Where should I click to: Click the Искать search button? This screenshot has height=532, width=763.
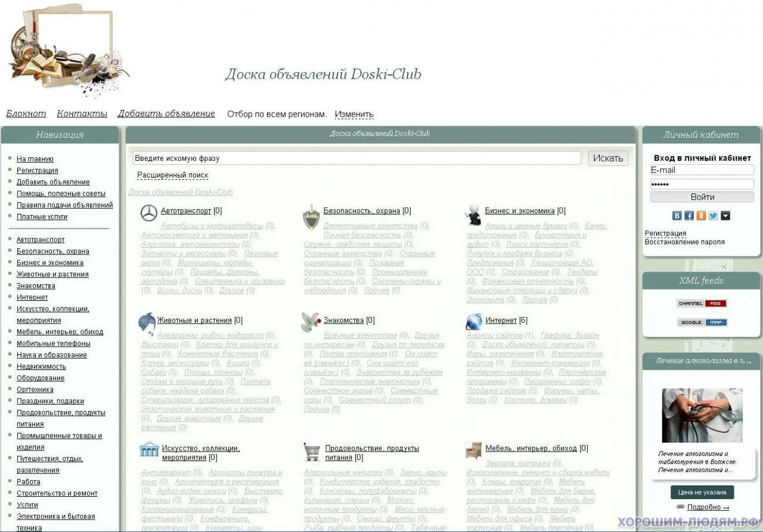pos(608,158)
